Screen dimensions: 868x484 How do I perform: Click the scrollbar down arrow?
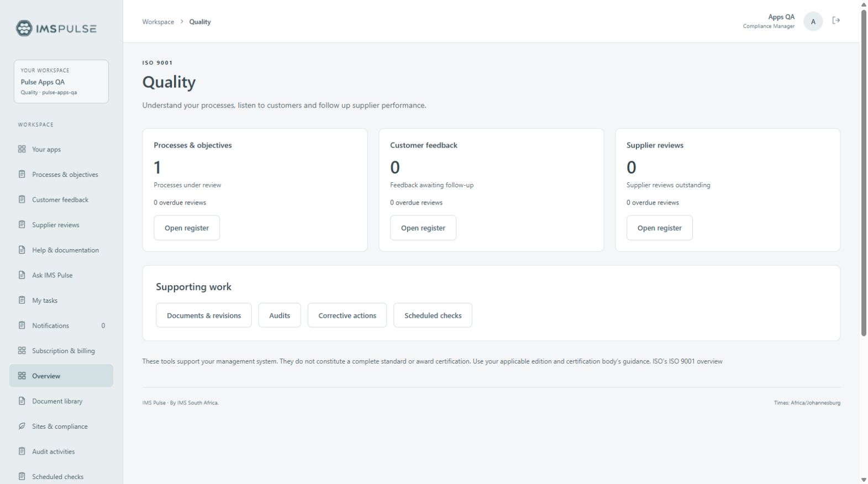[x=864, y=480]
